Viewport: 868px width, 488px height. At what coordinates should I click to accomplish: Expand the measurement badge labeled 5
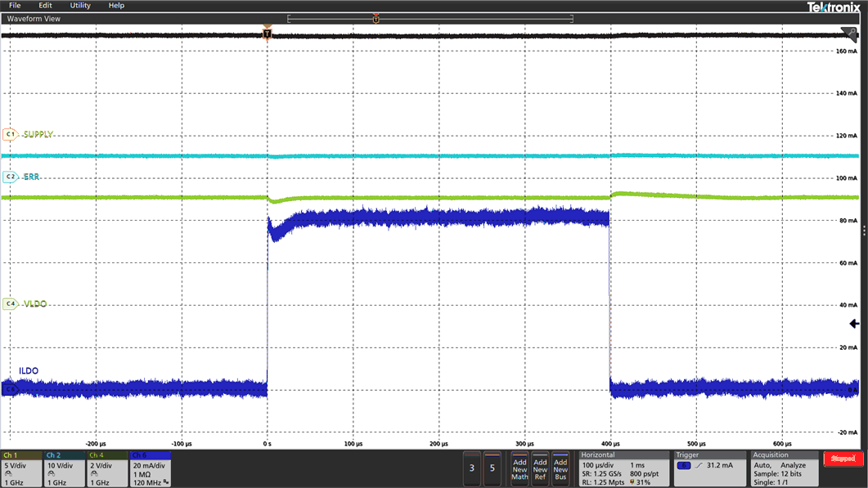(492, 469)
